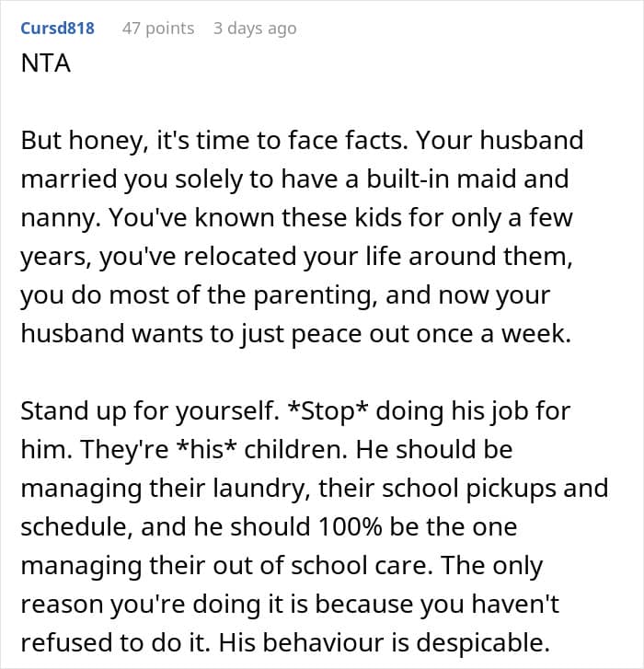644x669 pixels.
Task: Click the Stand up for yourself sentence
Action: tap(150, 411)
